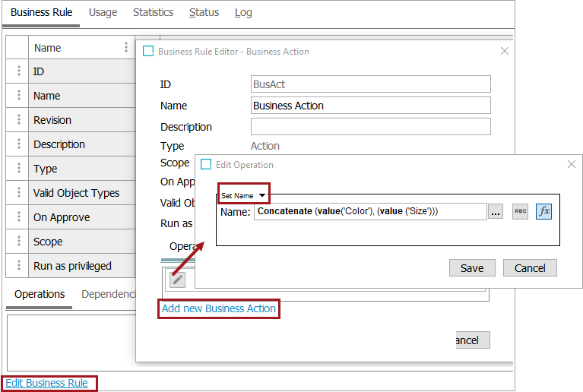Close the Business Rule Editor window

504,51
